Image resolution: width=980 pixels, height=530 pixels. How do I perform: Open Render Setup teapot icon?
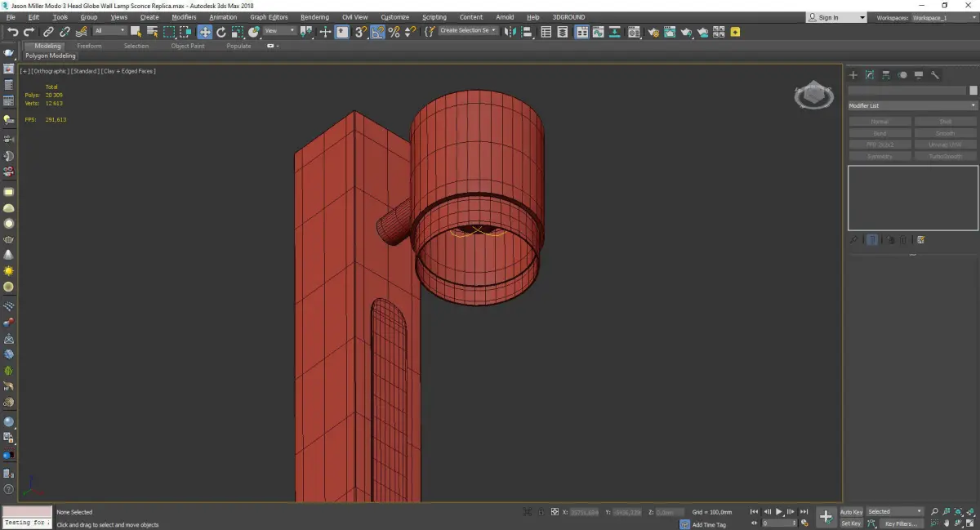653,32
